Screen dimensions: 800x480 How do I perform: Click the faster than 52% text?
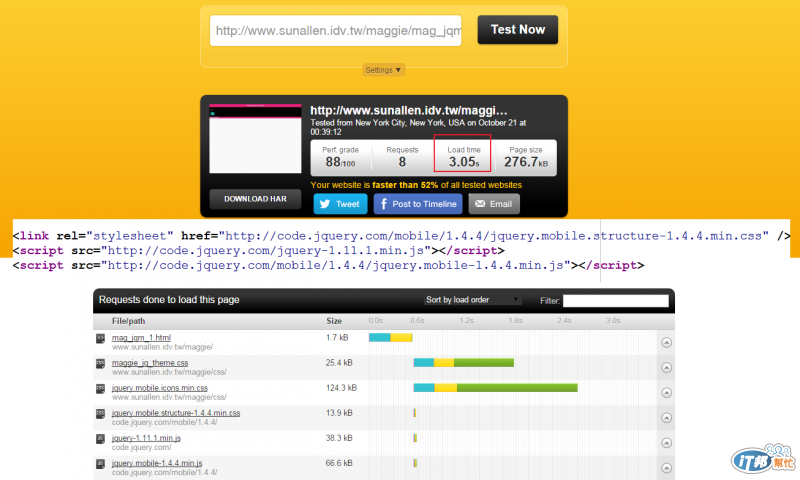pyautogui.click(x=405, y=185)
